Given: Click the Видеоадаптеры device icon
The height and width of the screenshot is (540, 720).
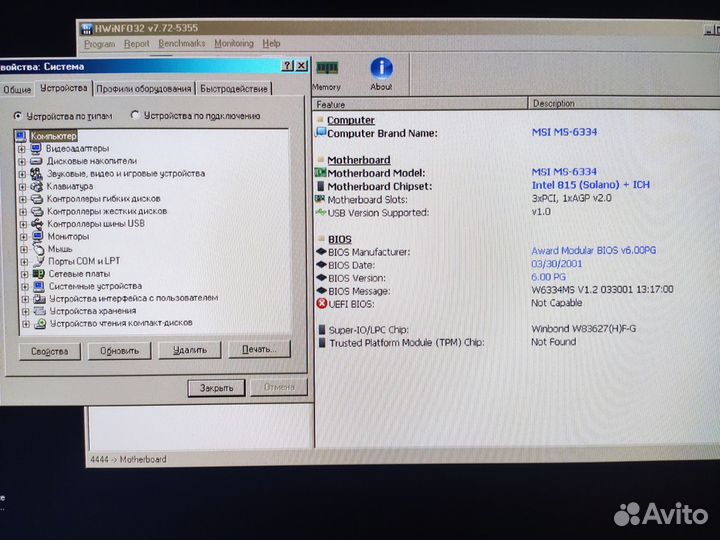Looking at the screenshot, I should point(36,148).
